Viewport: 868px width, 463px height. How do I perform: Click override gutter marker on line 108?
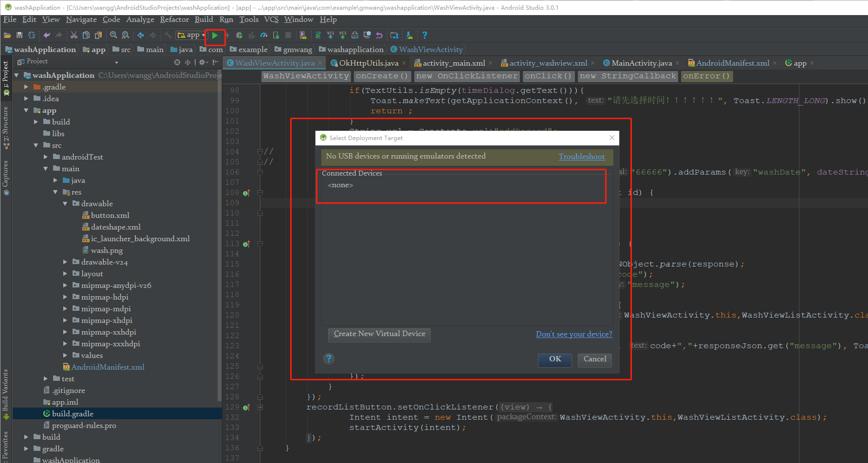click(246, 193)
